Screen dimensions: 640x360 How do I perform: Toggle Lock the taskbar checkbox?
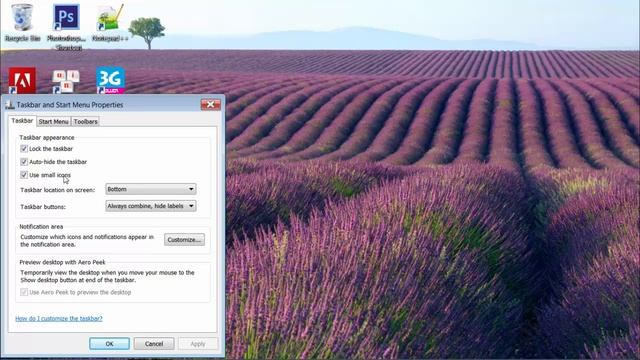click(x=24, y=149)
